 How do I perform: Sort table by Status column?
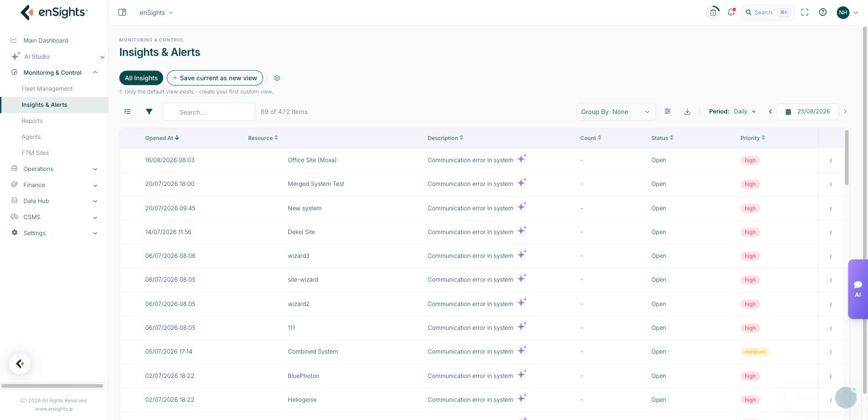663,138
